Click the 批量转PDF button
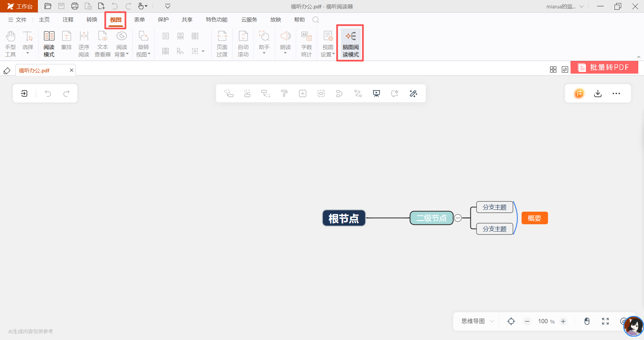 [x=604, y=67]
